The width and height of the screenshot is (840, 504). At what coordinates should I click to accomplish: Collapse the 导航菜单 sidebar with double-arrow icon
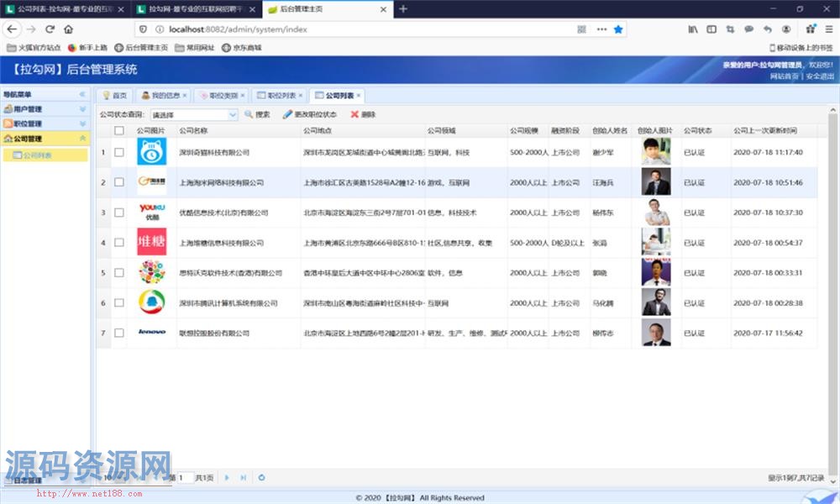point(82,95)
